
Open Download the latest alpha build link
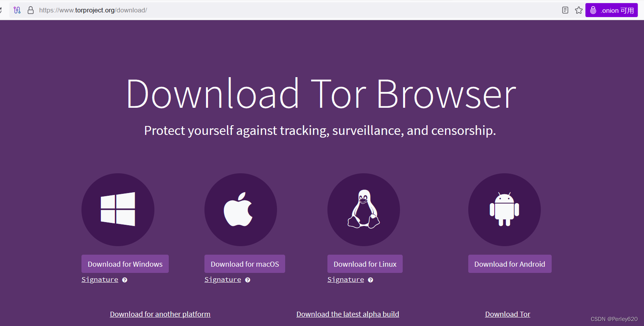click(348, 314)
